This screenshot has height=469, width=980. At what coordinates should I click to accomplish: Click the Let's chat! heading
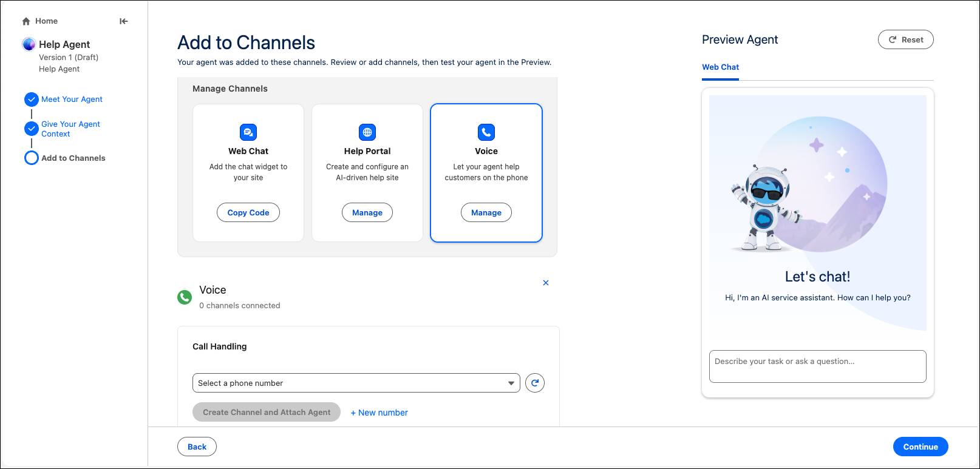click(818, 277)
